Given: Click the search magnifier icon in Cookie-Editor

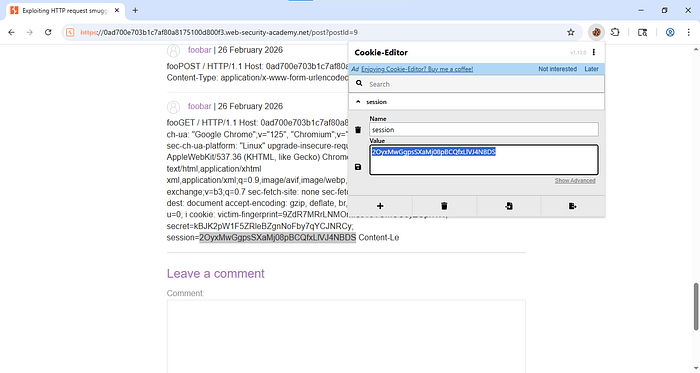Looking at the screenshot, I should coord(359,83).
